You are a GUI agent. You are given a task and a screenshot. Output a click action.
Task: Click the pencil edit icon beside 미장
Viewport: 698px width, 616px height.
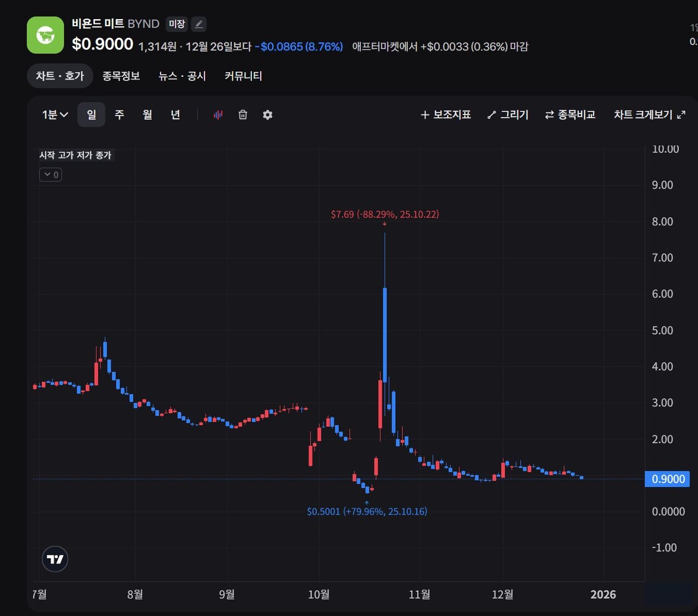(199, 24)
